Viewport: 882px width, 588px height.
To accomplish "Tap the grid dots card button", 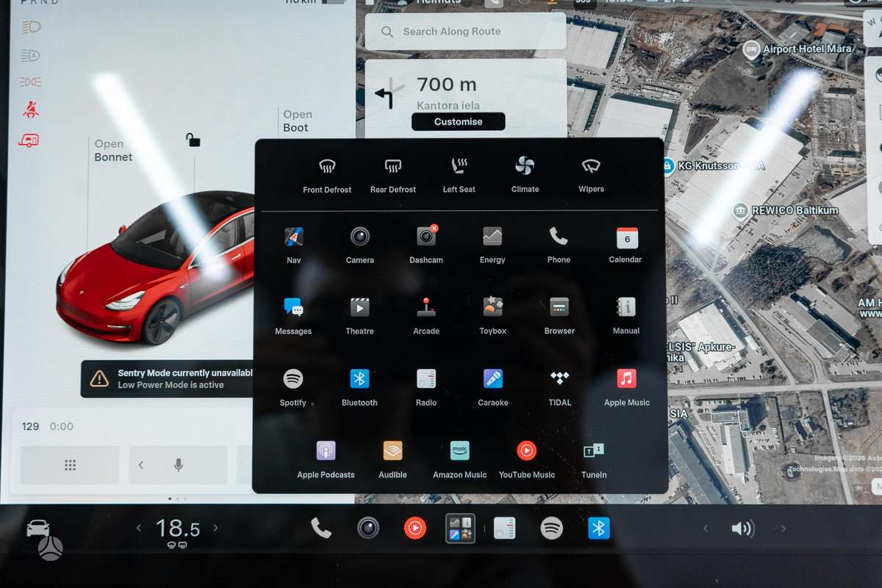I will coord(70,465).
